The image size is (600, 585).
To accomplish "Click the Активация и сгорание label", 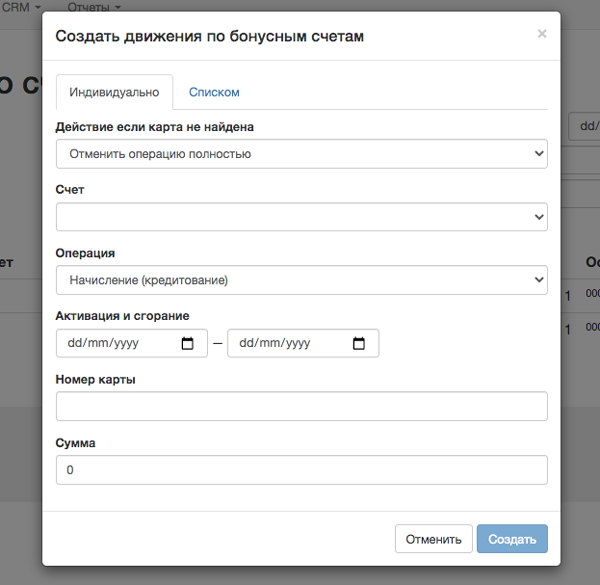I will pyautogui.click(x=122, y=316).
